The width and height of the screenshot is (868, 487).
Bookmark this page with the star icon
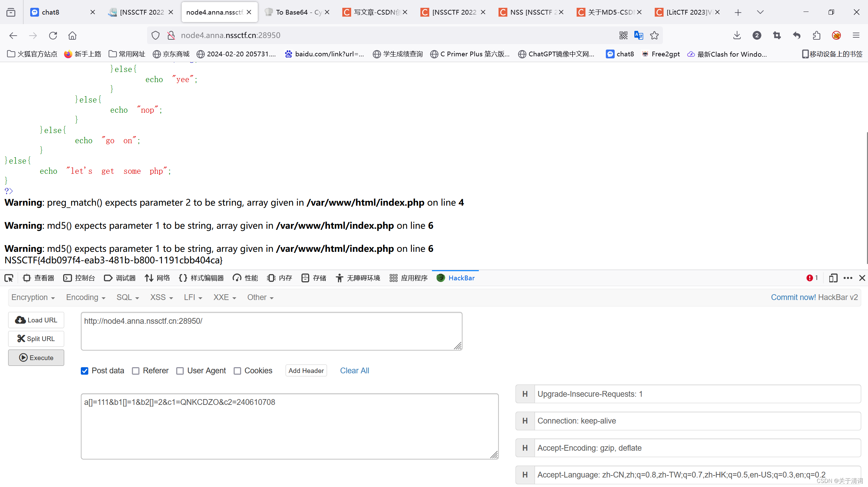(654, 35)
